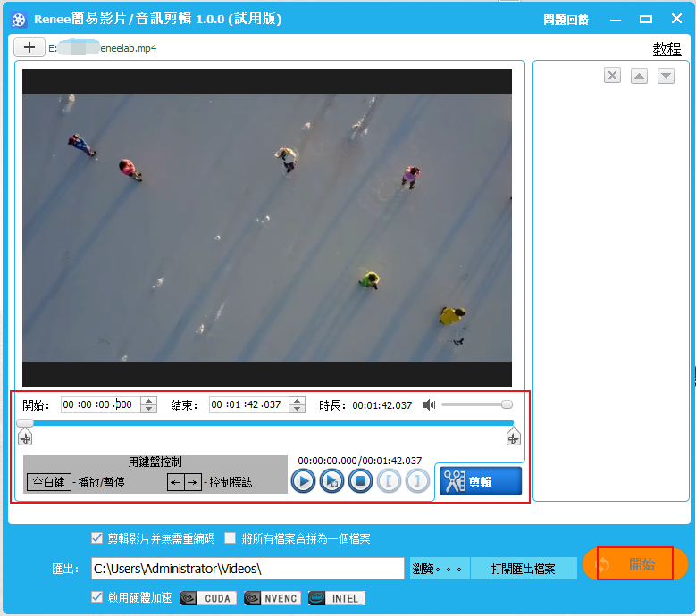Click the right arrow key hint
Image resolution: width=696 pixels, height=616 pixels.
[193, 482]
